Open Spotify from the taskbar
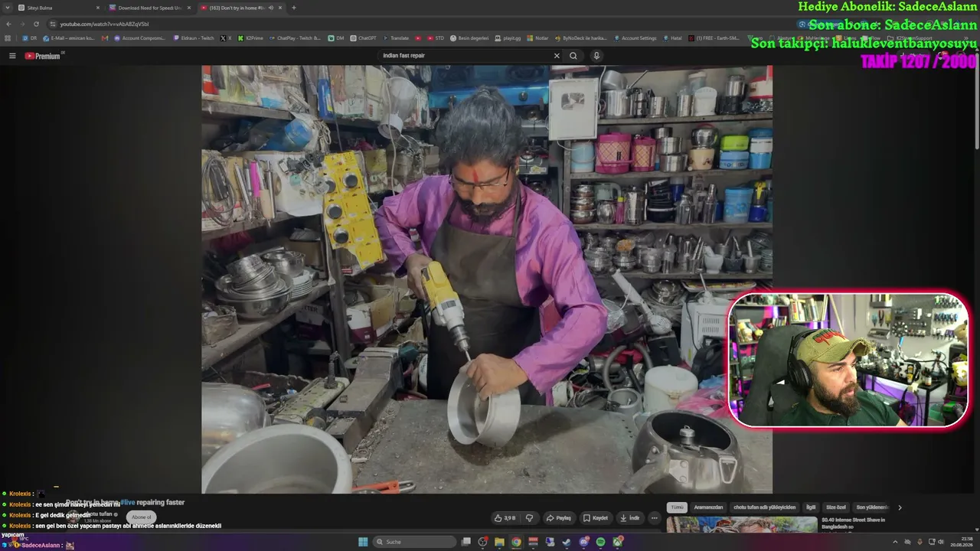Image resolution: width=980 pixels, height=551 pixels. [x=600, y=542]
